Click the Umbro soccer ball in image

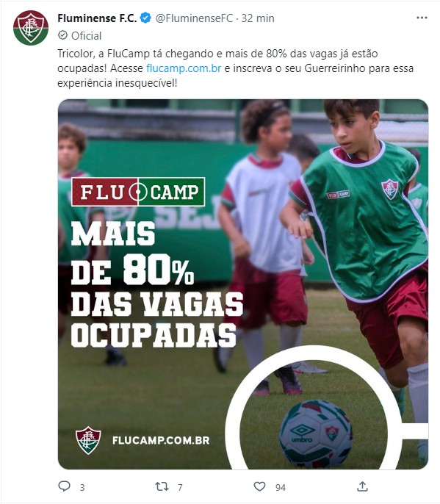click(316, 433)
